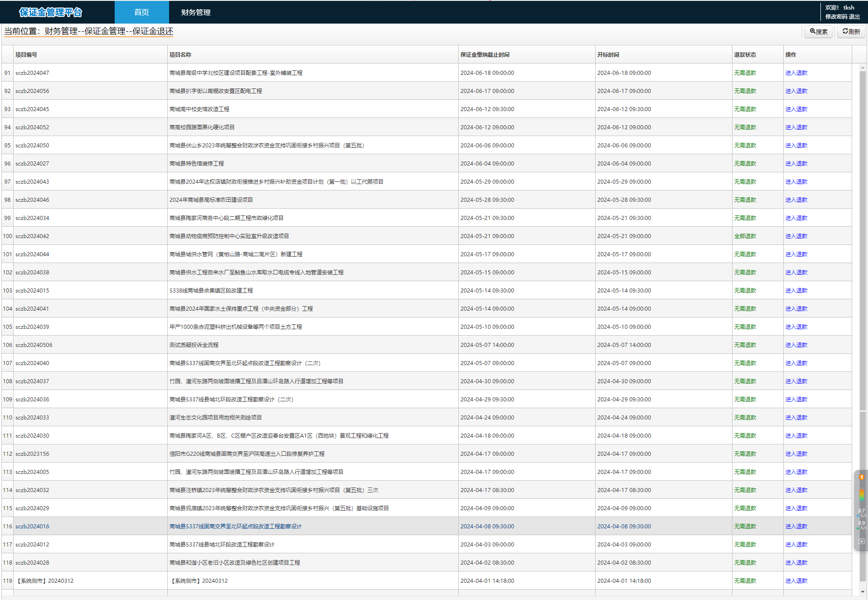Viewport: 868px width, 600px height.
Task: Select project name 商高校园路面黑化硬化项目
Action: [x=202, y=127]
